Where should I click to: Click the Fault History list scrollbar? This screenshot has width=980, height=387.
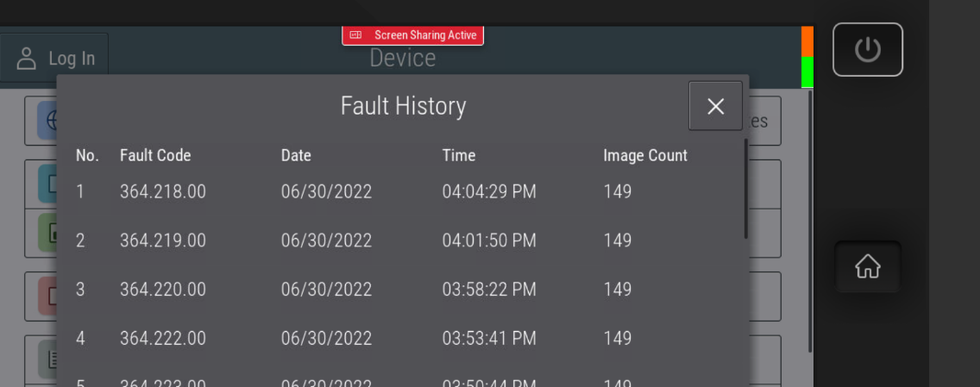(746, 190)
